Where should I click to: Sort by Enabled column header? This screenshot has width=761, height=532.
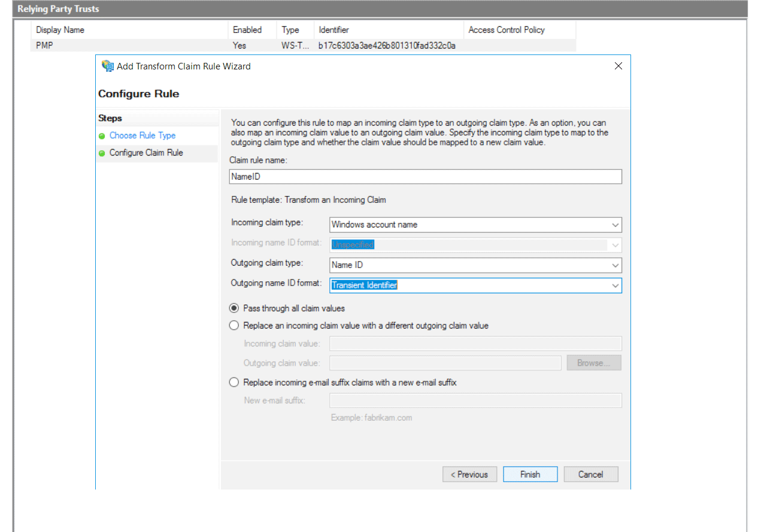[247, 30]
